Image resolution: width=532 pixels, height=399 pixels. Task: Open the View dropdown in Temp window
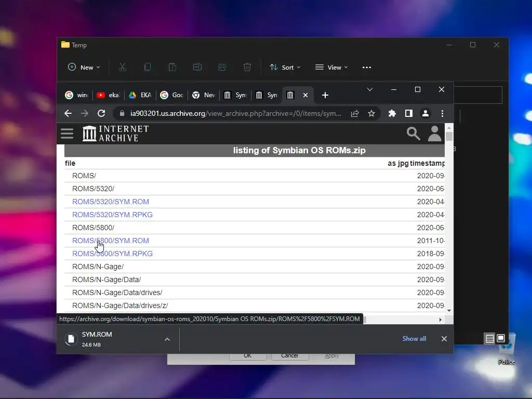(x=331, y=67)
